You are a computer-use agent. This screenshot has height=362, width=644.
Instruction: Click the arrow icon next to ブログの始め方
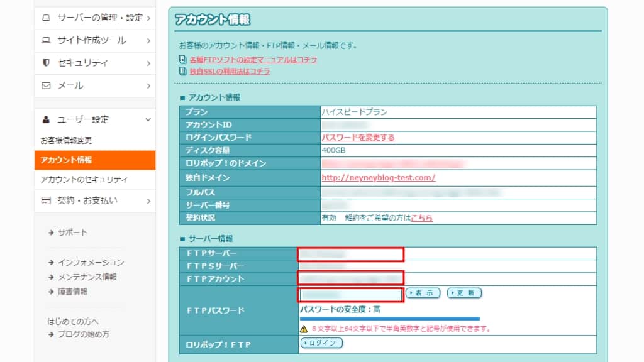tap(51, 334)
